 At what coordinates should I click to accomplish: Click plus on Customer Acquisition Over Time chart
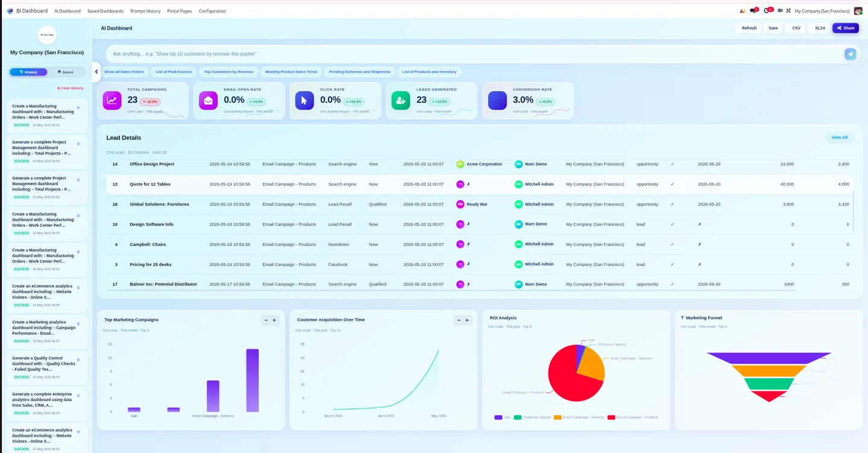(x=467, y=320)
